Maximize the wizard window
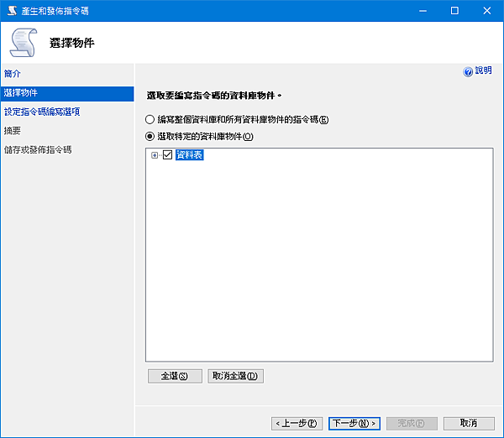The height and width of the screenshot is (438, 504). click(454, 11)
